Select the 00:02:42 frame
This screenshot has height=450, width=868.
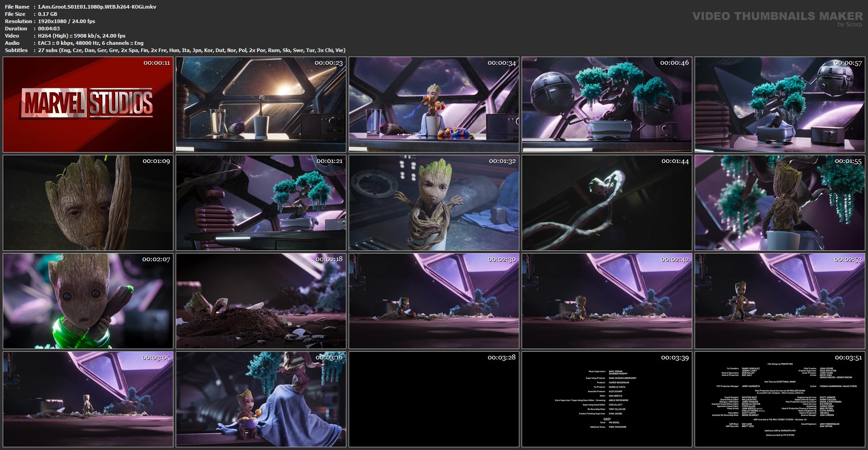[x=607, y=301]
